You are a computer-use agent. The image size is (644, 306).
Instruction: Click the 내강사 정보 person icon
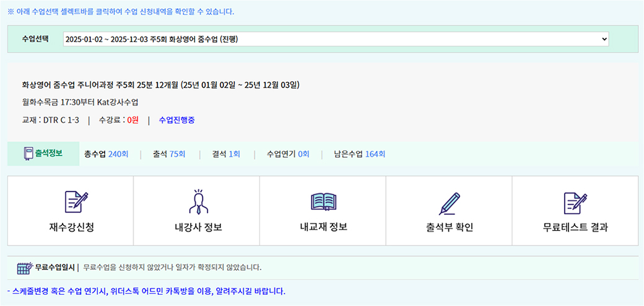point(198,201)
